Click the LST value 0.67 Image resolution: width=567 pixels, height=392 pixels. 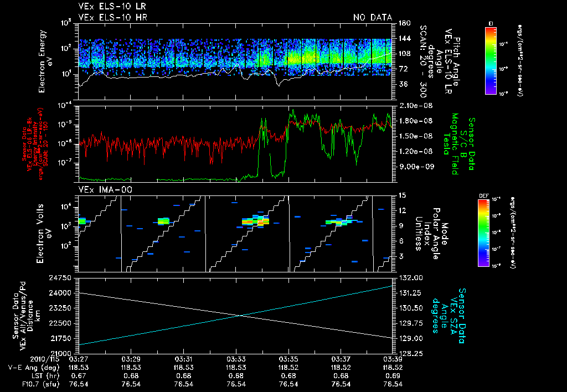(79, 376)
